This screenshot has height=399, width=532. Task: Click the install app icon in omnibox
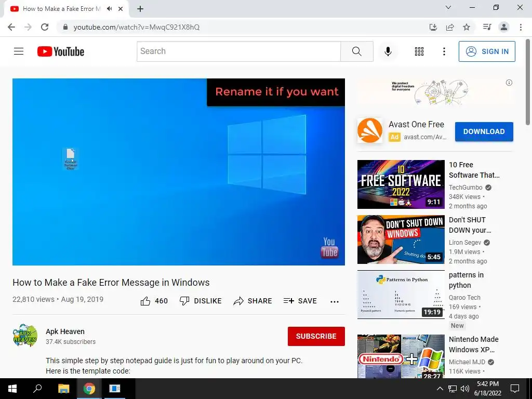pos(433,27)
